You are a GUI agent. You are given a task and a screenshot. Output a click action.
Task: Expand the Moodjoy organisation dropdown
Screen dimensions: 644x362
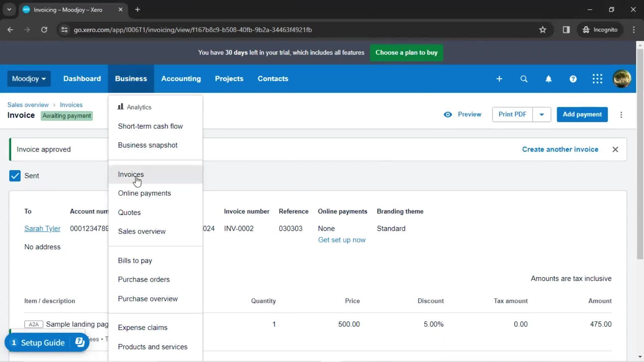[29, 79]
